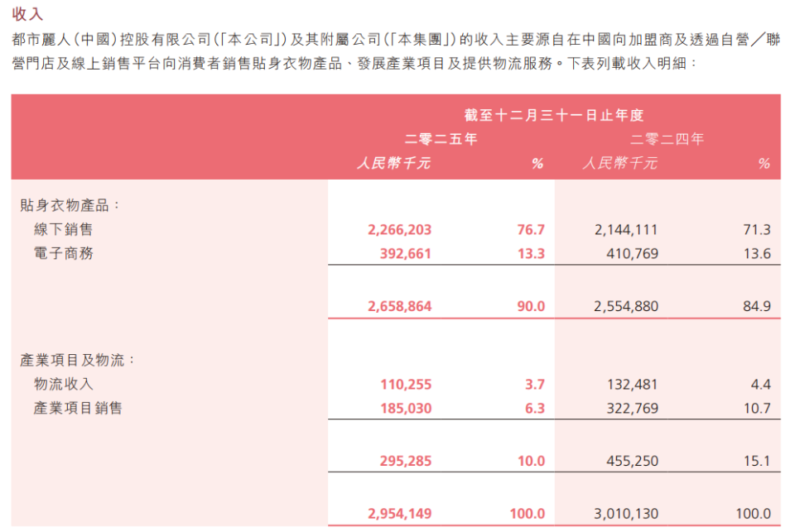Click the 截至十二月三十一日止年度 header text
This screenshot has height=532, width=795.
554,115
